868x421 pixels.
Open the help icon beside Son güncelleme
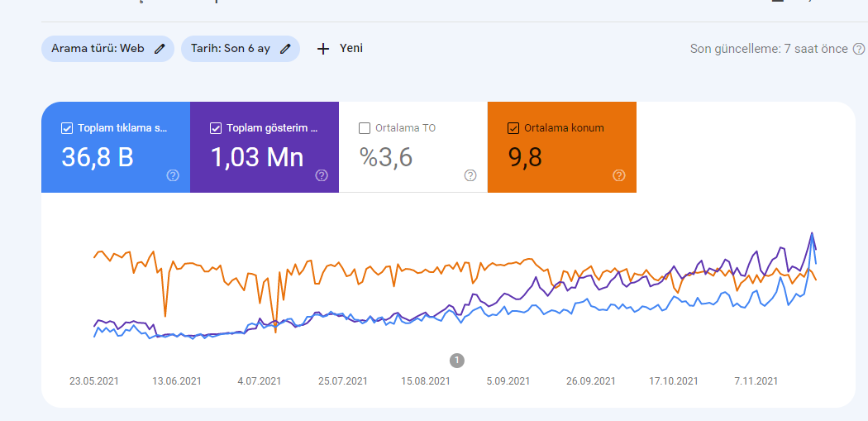point(859,49)
